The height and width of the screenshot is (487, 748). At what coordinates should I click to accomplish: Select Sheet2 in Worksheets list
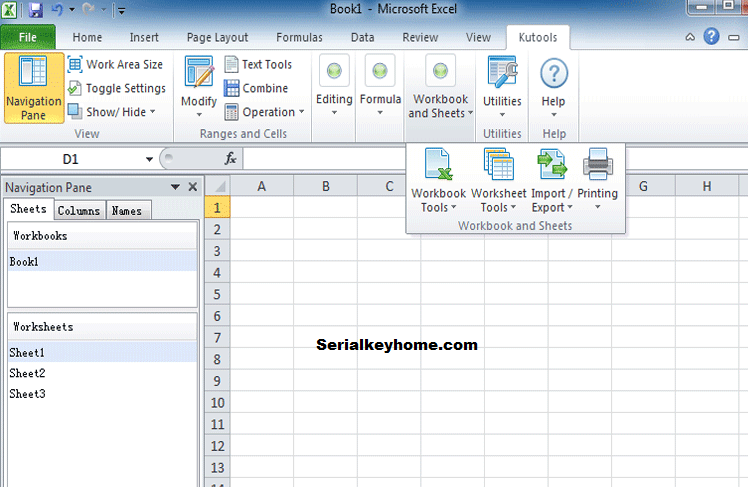[102, 373]
